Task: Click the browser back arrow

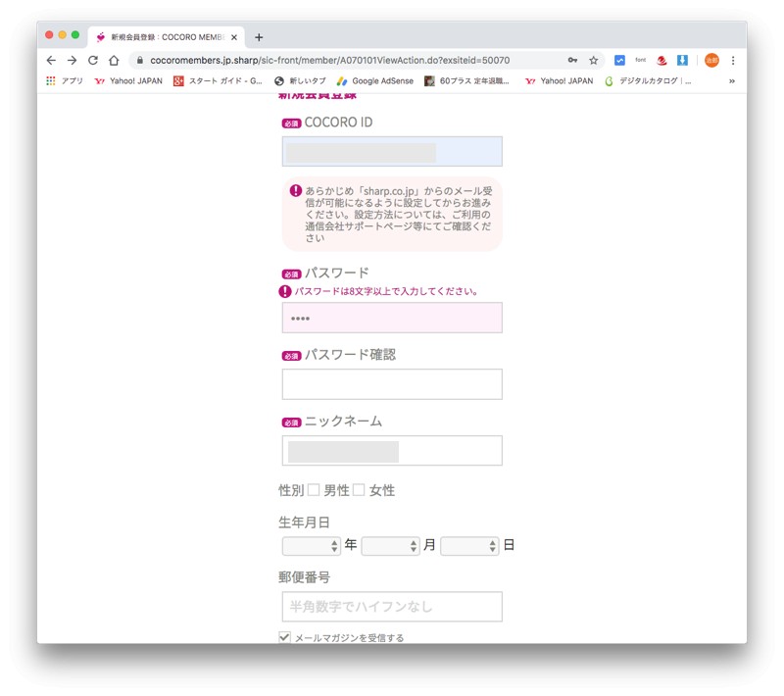Action: click(51, 60)
